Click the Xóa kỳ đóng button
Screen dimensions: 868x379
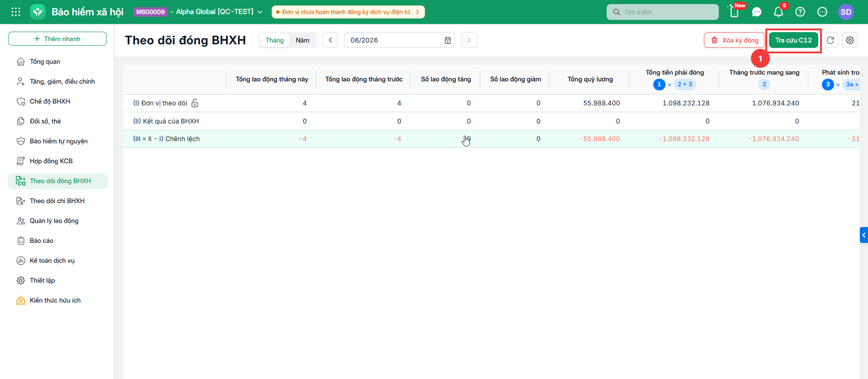click(x=734, y=40)
